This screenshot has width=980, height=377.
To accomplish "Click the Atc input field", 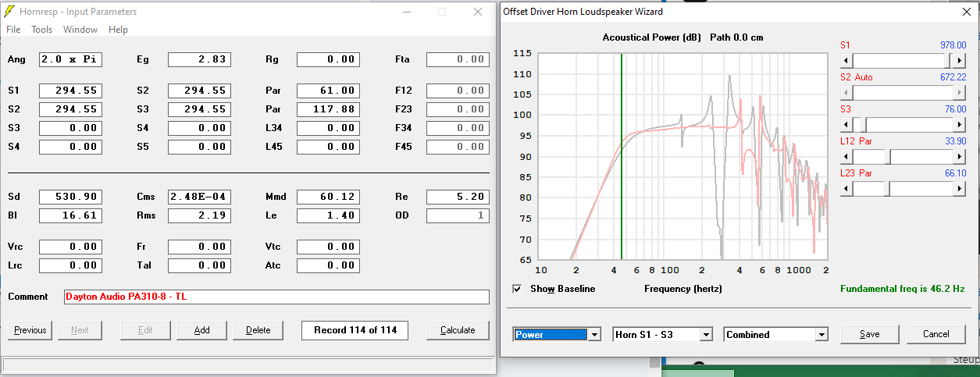I will click(x=328, y=265).
